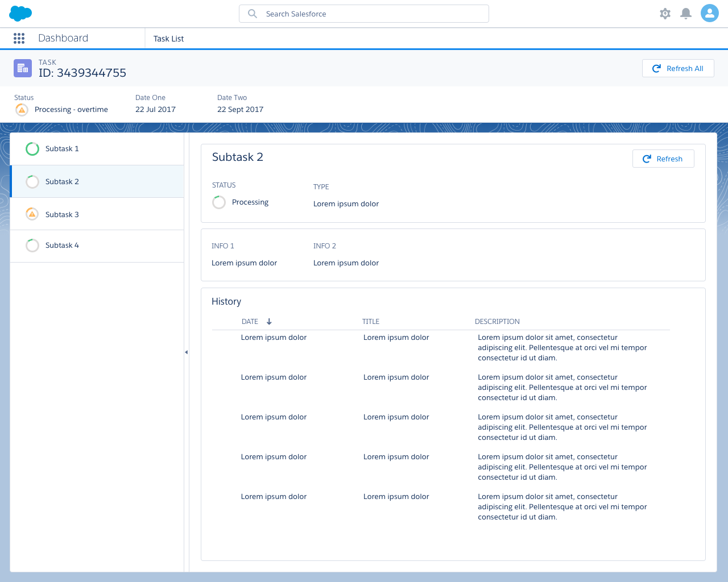Collapse the subtask side panel
728x582 pixels.
tap(186, 352)
